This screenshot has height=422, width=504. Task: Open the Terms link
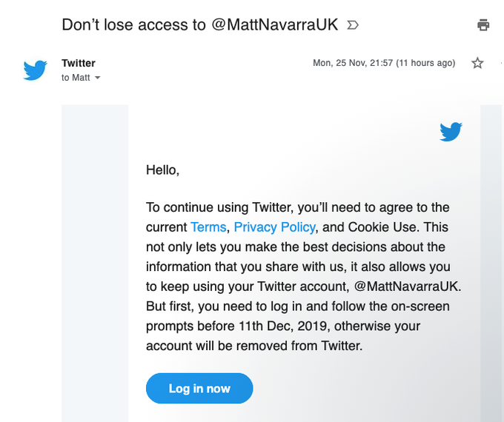208,227
